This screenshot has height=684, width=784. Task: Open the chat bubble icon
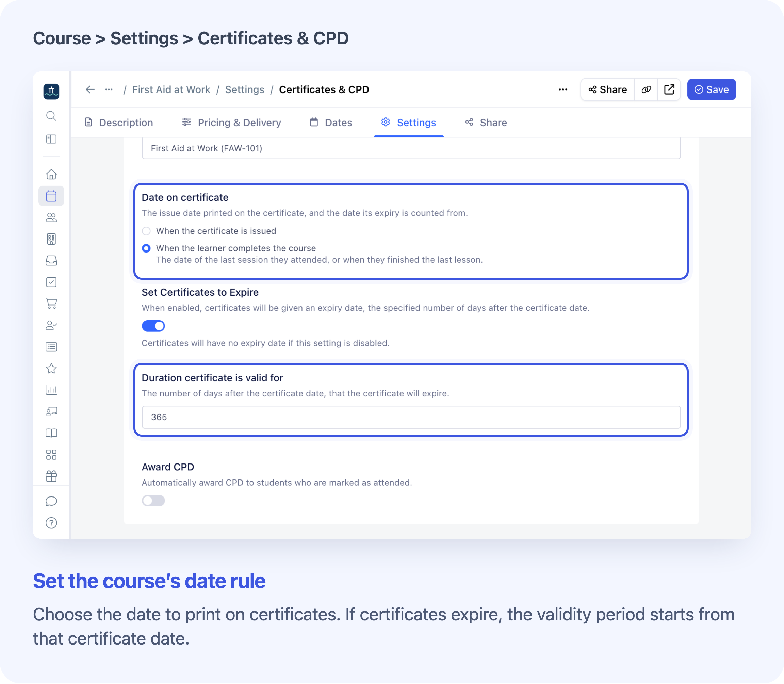pos(51,501)
